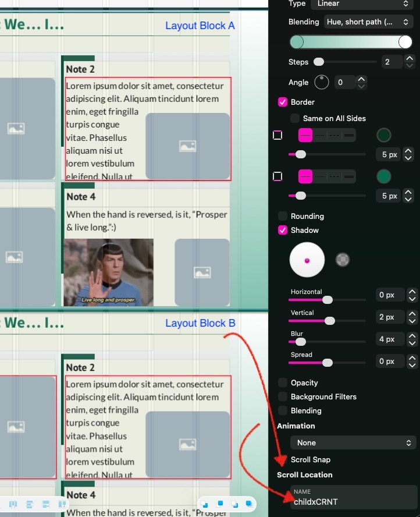Click the Layout Block A label
This screenshot has height=517, width=420.
coord(200,26)
